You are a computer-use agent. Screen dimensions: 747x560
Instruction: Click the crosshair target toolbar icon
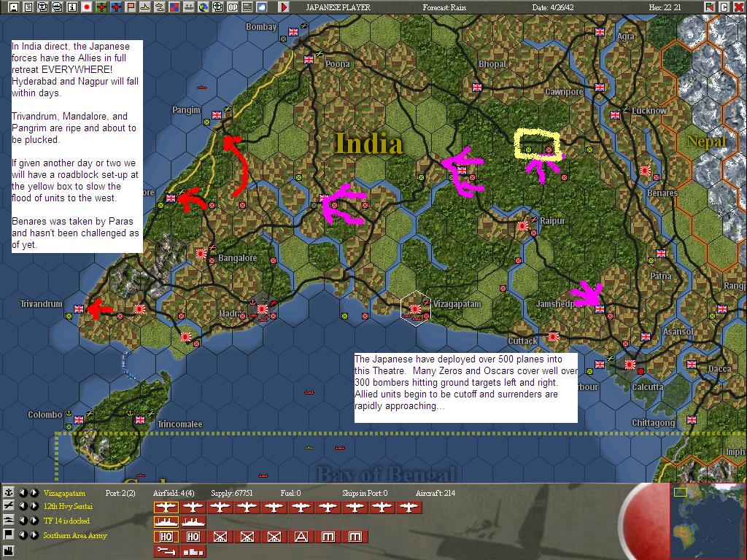[217, 7]
